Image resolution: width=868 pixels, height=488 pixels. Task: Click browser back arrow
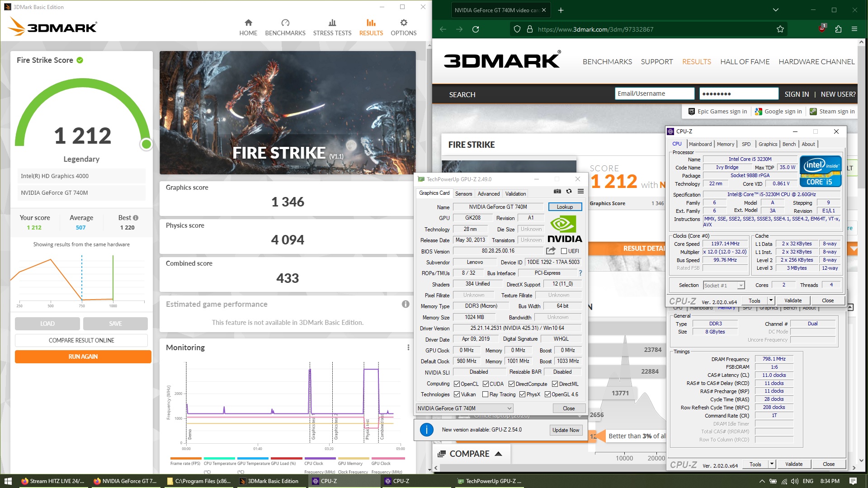(x=443, y=29)
